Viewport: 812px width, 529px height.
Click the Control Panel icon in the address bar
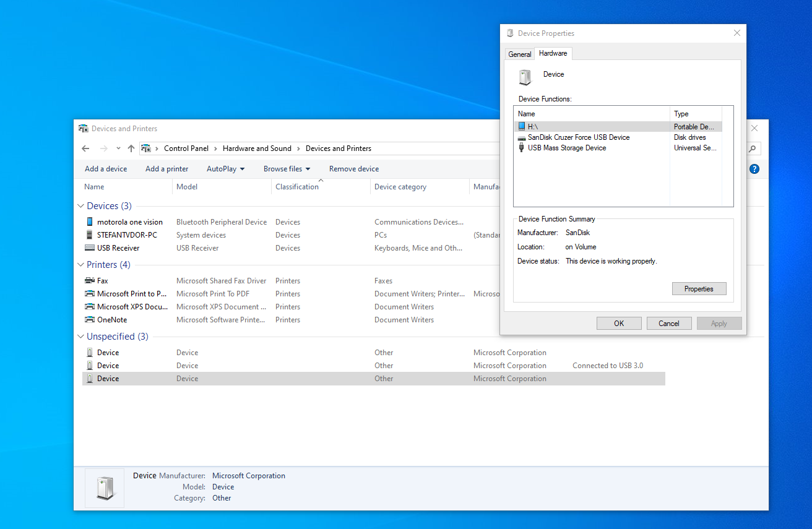[x=146, y=148]
